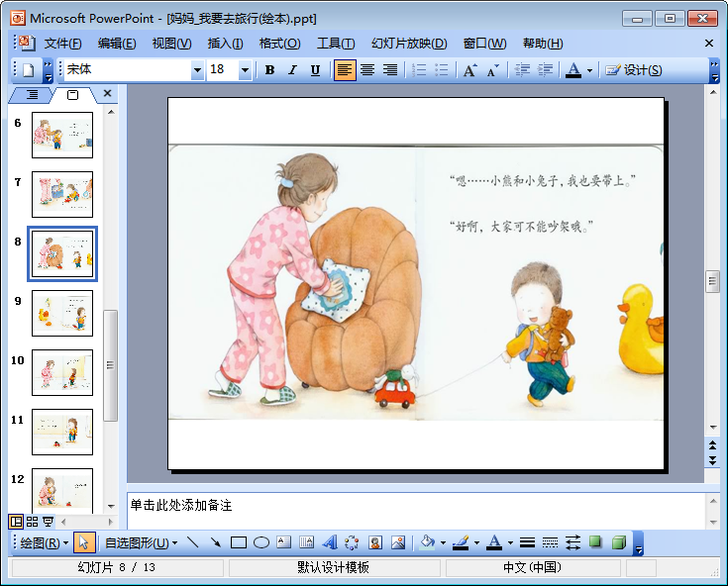
Task: Open the 工具(T) menu
Action: tap(336, 44)
